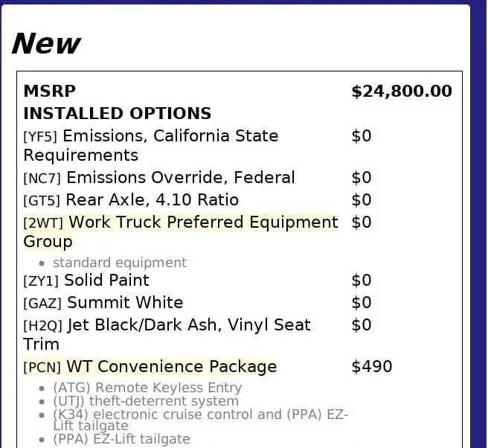Click the INSTALLED OPTIONS heading
This screenshot has height=448, width=488.
pos(118,114)
